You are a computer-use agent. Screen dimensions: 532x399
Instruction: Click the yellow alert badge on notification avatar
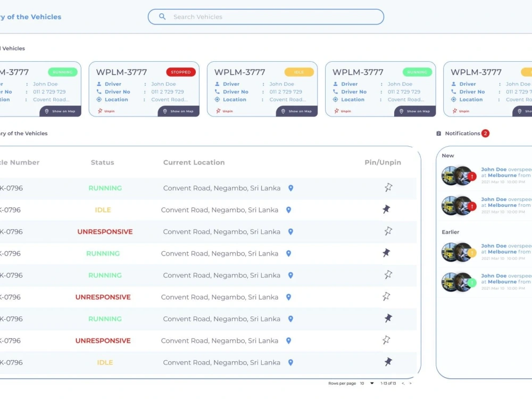(x=472, y=253)
